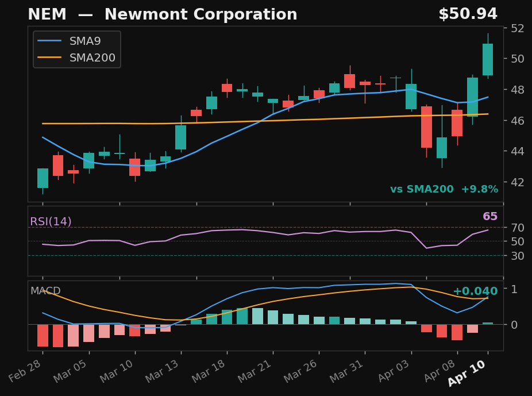
Task: Click the Mar 13 date axis label
Action: tap(163, 371)
